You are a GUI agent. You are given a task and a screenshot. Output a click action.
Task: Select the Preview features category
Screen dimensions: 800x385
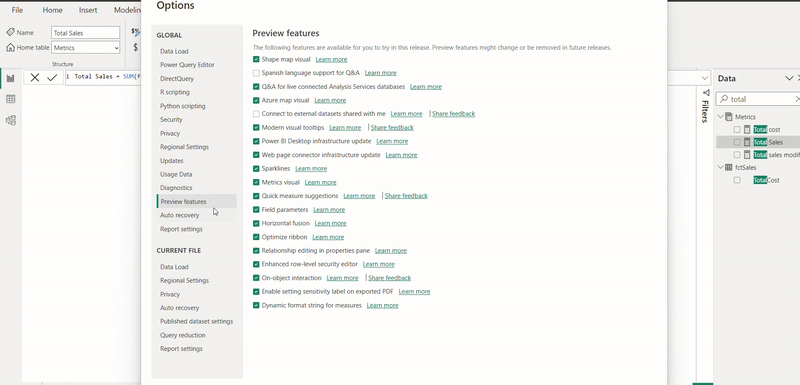[196, 201]
